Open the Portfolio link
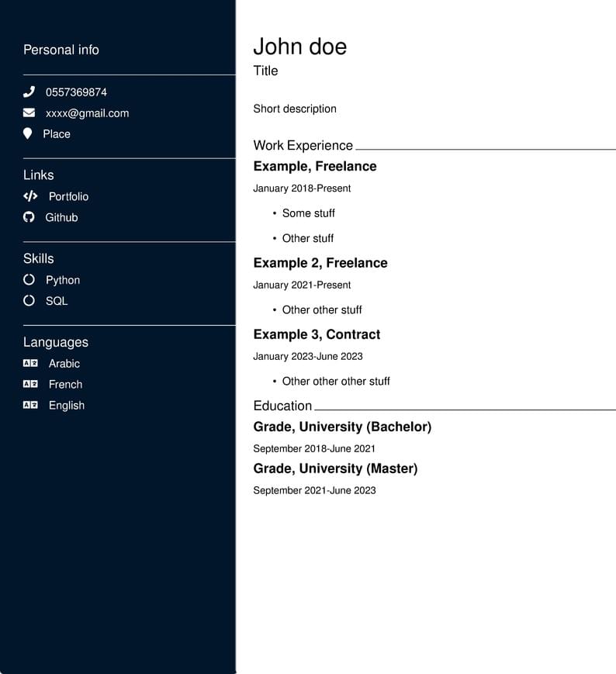The height and width of the screenshot is (674, 616). tap(68, 196)
